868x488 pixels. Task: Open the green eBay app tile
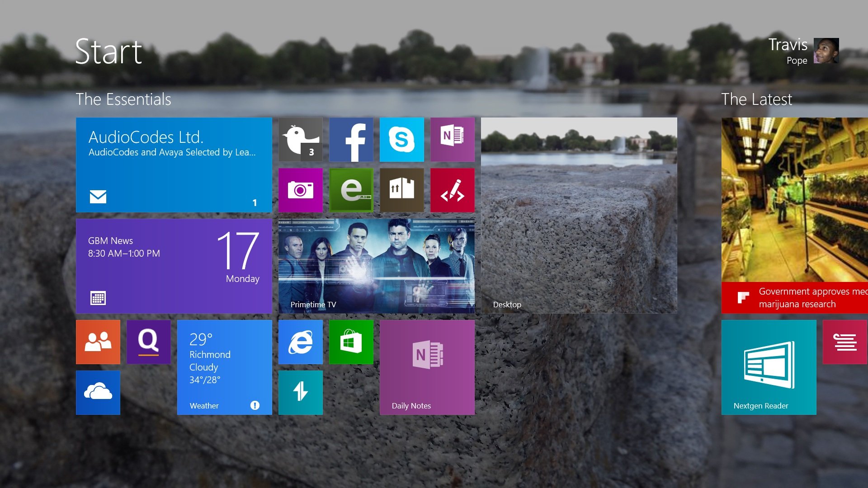pyautogui.click(x=351, y=190)
